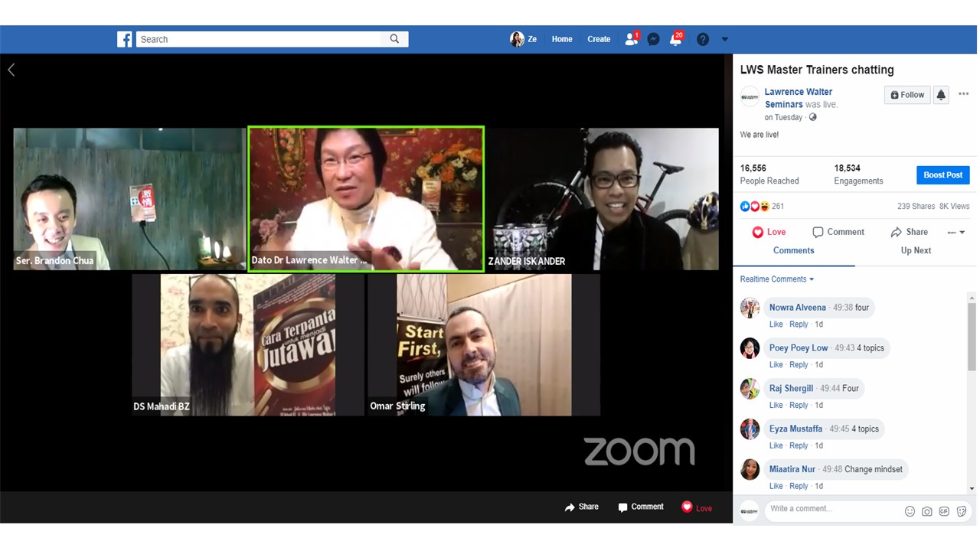980x551 pixels.
Task: Click the Facebook logo icon
Action: click(x=124, y=39)
